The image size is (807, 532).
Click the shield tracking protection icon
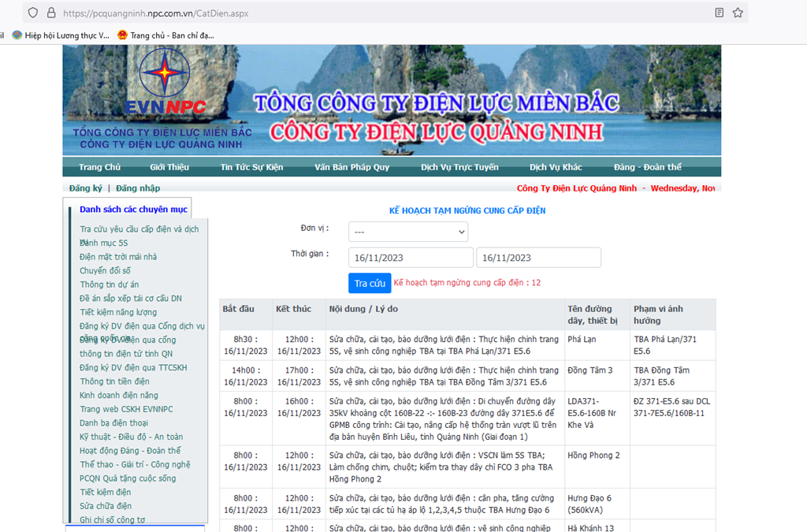33,13
